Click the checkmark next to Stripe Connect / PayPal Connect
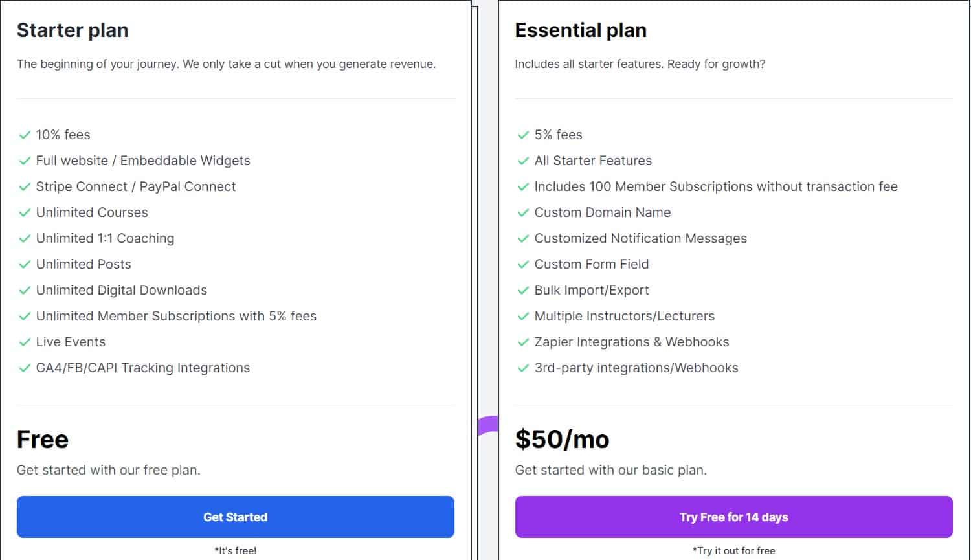This screenshot has width=971, height=560. coord(25,186)
